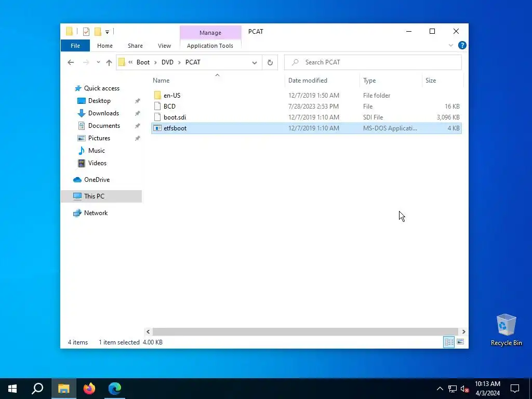Sort by the Size column header
The width and height of the screenshot is (532, 399).
[431, 81]
